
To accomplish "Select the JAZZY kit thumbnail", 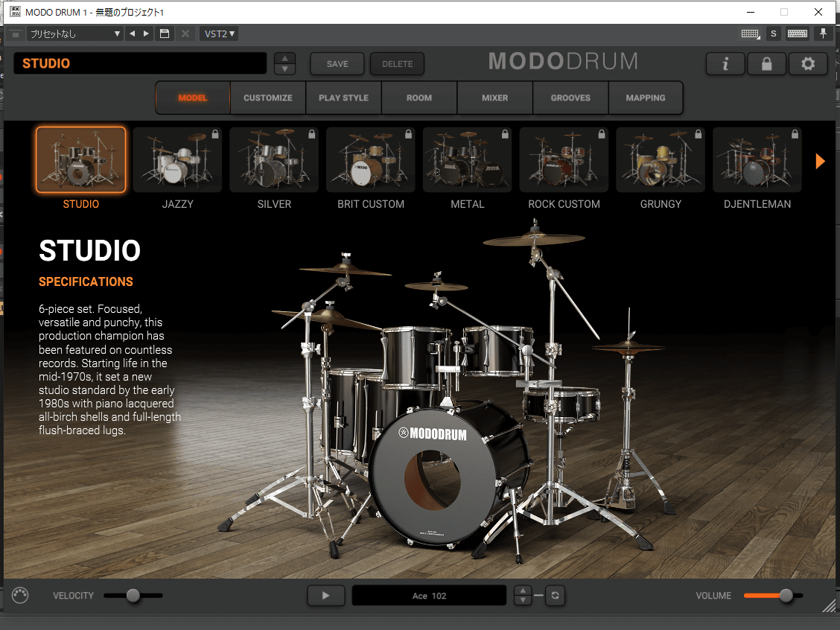I will click(x=177, y=159).
